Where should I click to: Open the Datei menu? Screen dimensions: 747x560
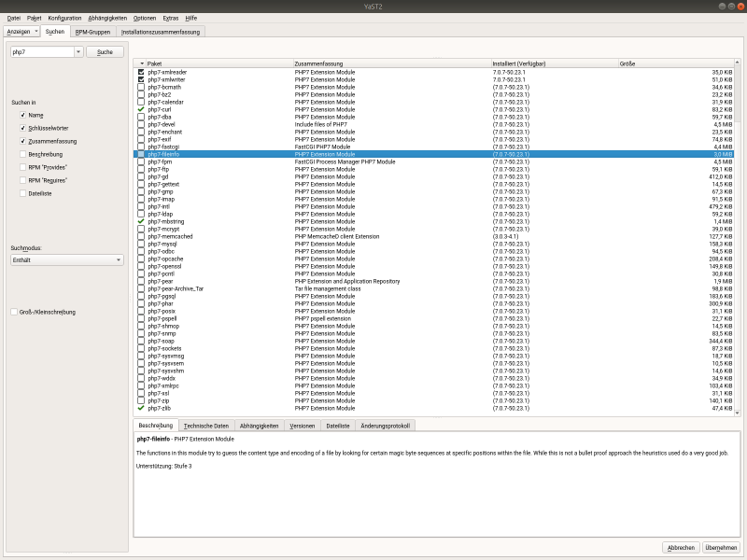coord(14,18)
